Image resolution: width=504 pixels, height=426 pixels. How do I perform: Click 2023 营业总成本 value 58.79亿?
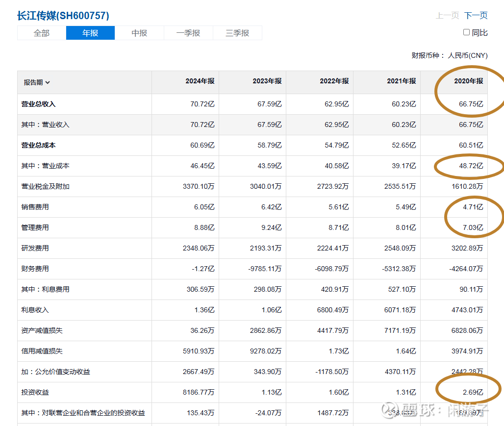click(269, 145)
